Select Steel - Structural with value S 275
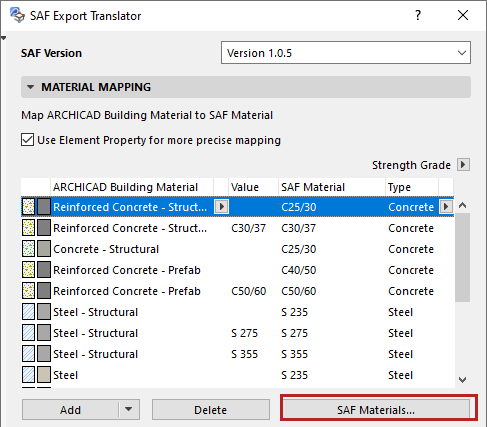The height and width of the screenshot is (427, 487). [95, 333]
